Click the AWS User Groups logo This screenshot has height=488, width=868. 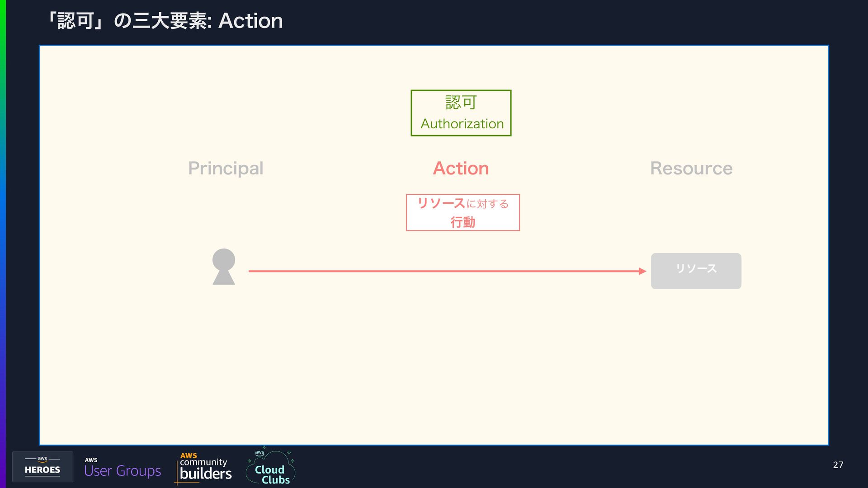[x=123, y=468]
